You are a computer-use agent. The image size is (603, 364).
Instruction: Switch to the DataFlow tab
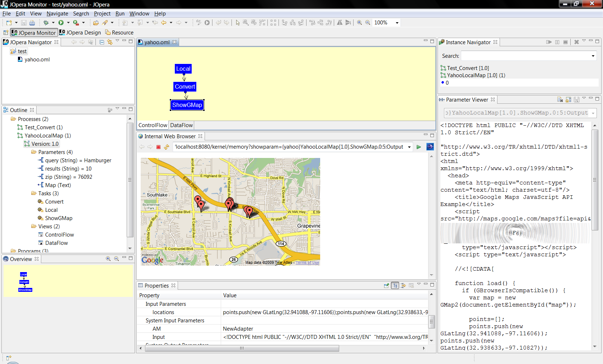181,125
